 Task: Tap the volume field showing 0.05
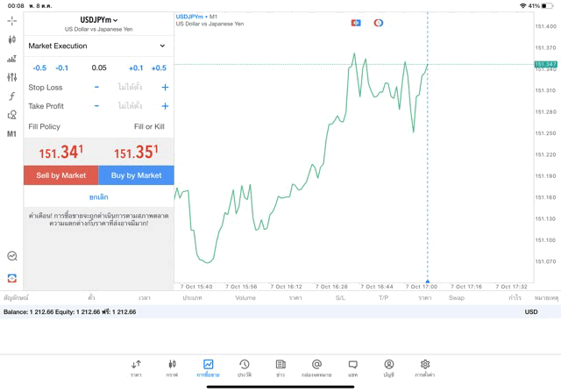click(x=99, y=68)
